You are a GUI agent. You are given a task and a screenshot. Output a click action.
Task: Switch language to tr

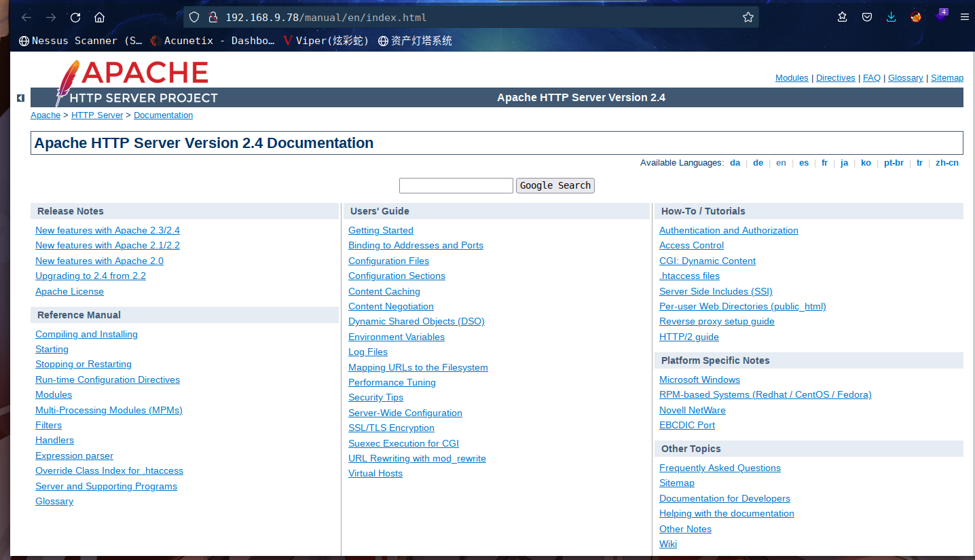point(919,163)
